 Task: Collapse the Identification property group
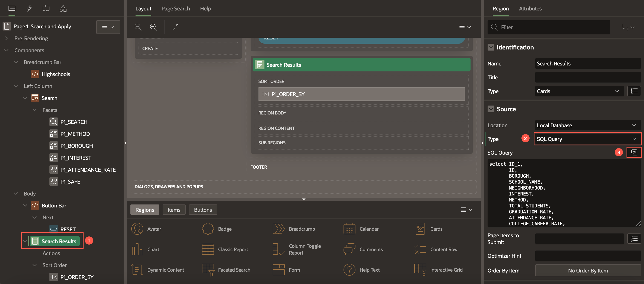click(491, 47)
